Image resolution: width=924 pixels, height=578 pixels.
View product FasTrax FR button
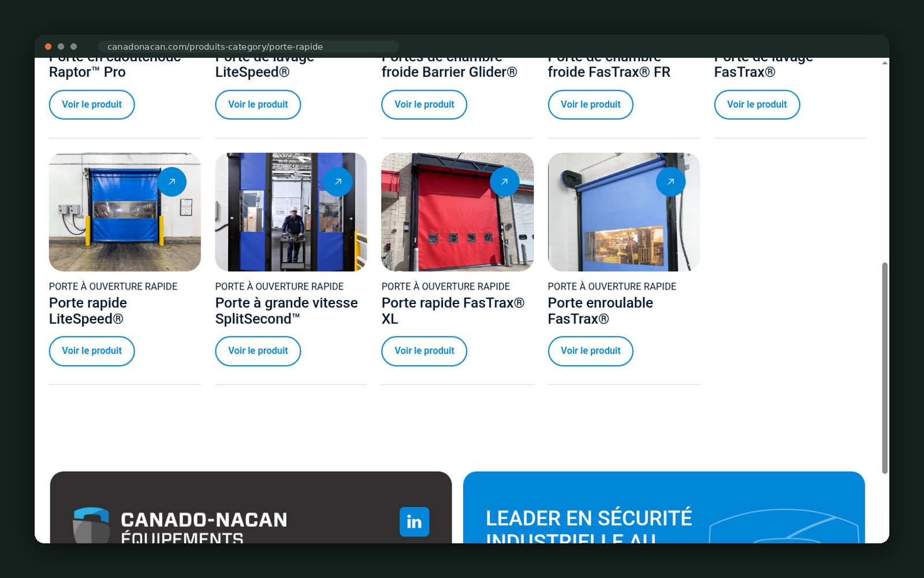tap(591, 105)
